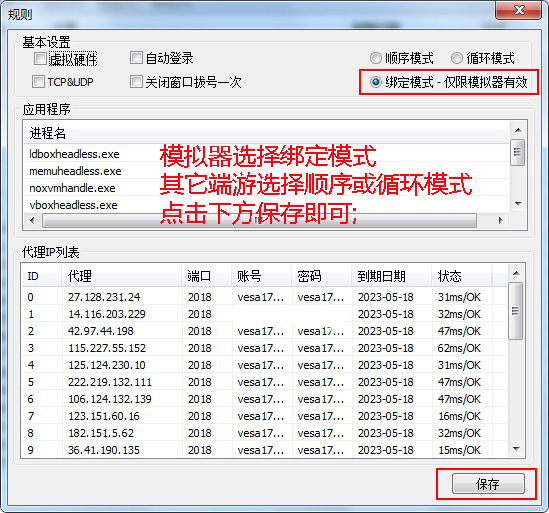The height and width of the screenshot is (513, 549).
Task: Click proxy list scroll up arrow
Action: 516,273
